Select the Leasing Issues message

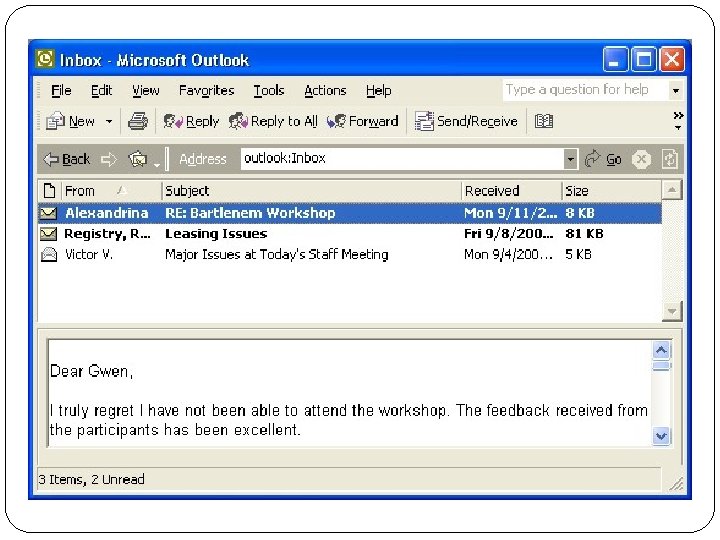click(x=349, y=234)
